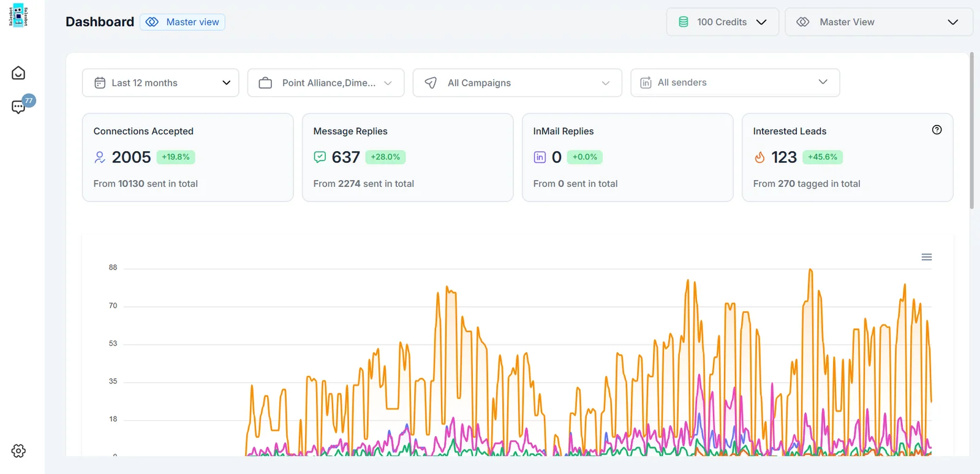Click the Master view badge next to Dashboard
Viewport: 980px width, 474px height.
point(183,22)
